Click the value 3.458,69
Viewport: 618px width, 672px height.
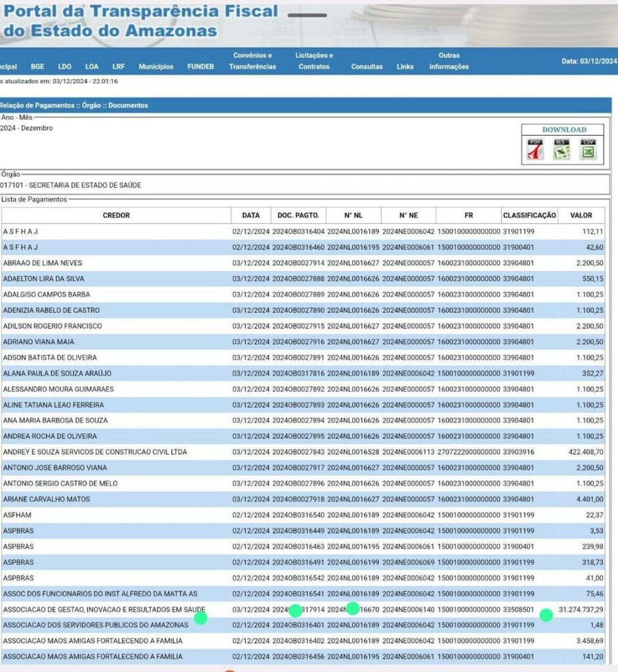[x=590, y=640]
